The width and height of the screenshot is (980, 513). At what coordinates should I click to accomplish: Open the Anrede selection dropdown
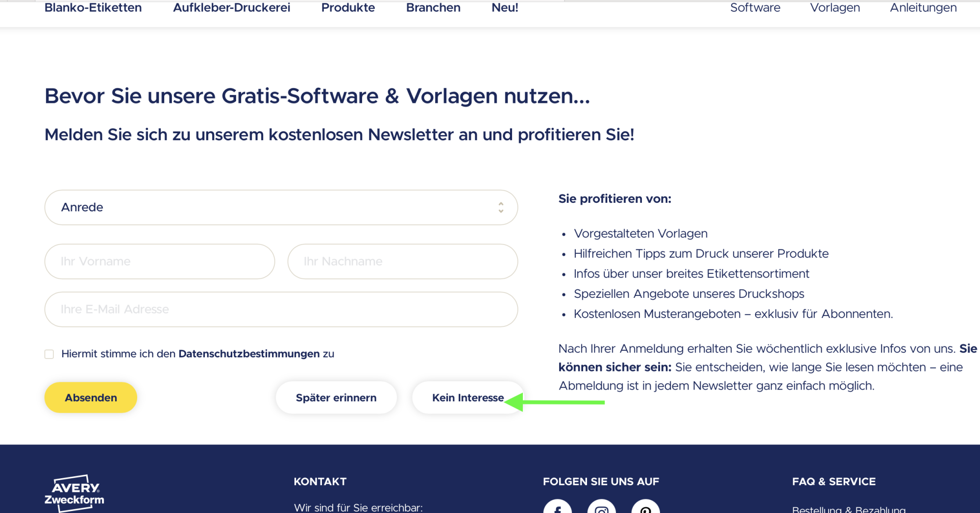click(x=281, y=207)
